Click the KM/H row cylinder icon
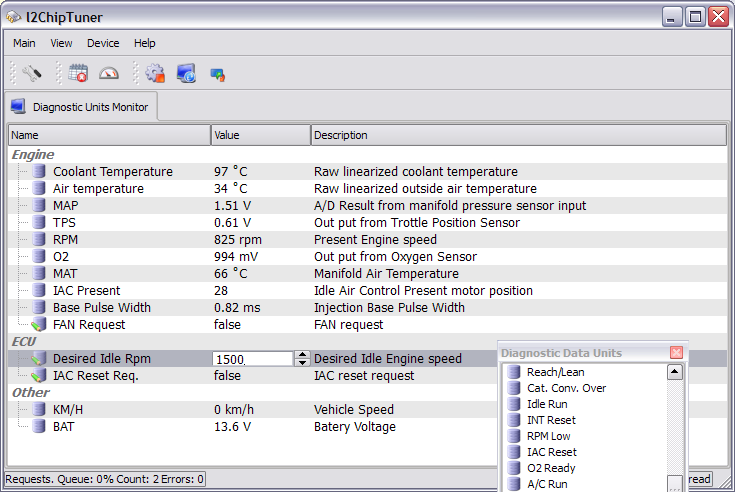This screenshot has height=492, width=735. click(x=39, y=410)
